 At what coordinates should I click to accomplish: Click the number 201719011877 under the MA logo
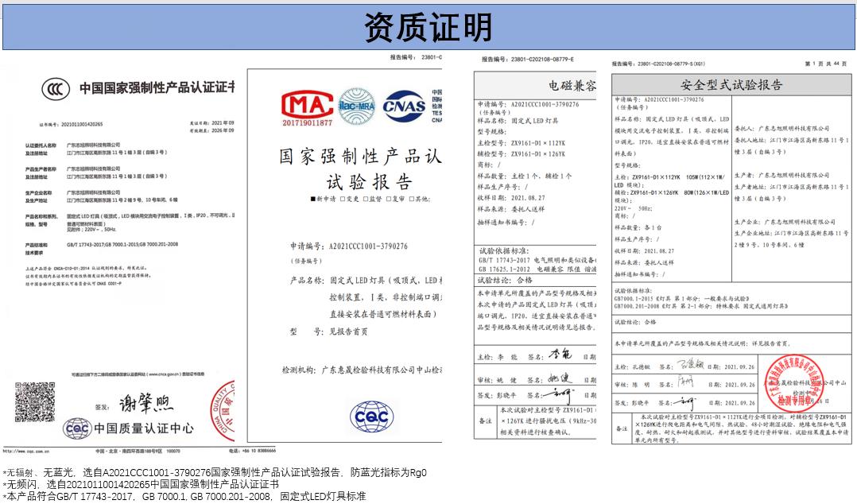pyautogui.click(x=307, y=123)
